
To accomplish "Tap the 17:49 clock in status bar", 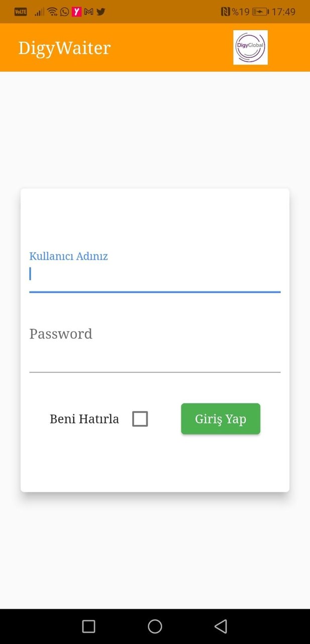I will (283, 12).
